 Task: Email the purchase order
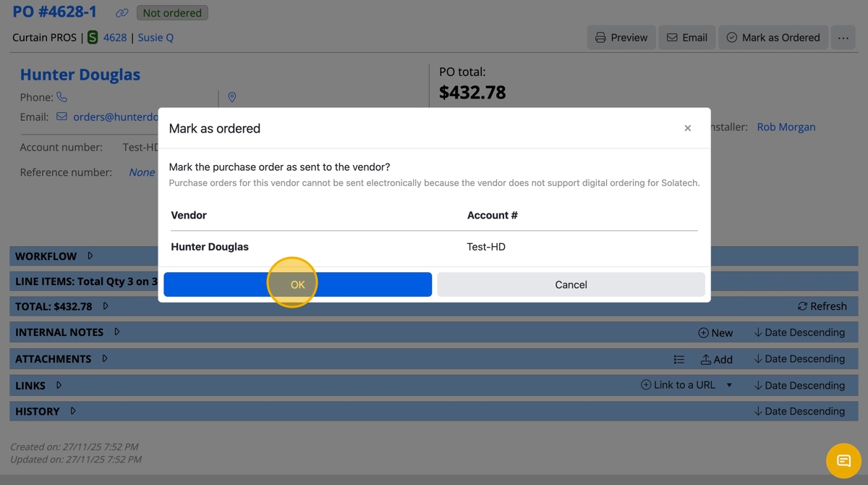click(x=687, y=38)
